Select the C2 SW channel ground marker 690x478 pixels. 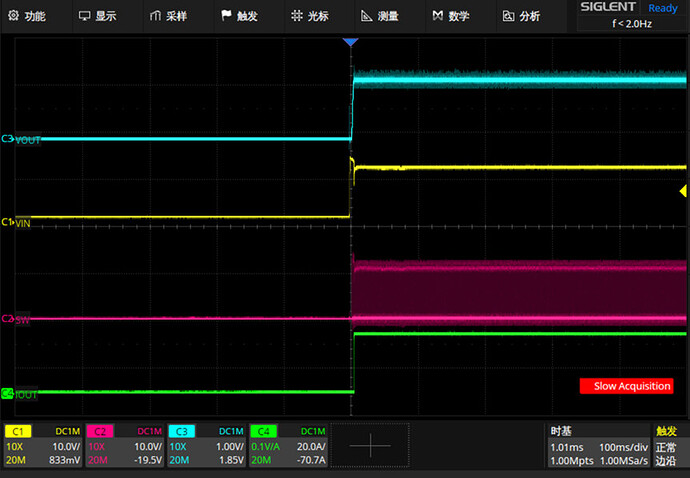point(7,318)
